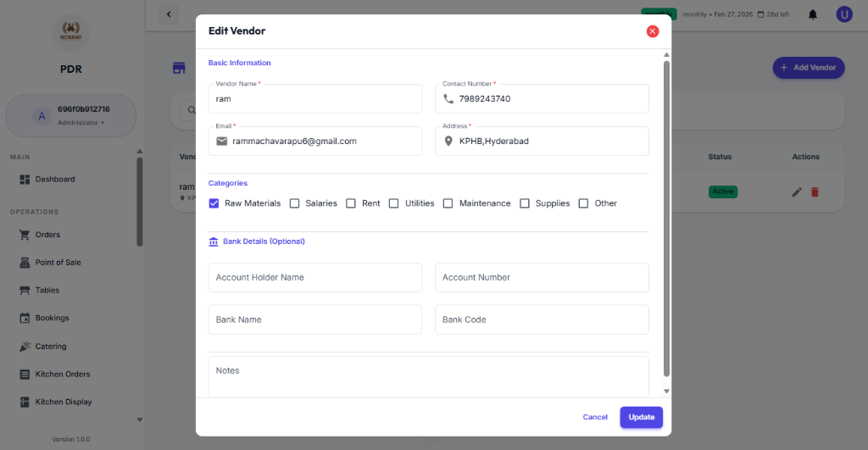Viewport: 868px width, 450px height.
Task: Click the Email input field
Action: 315,142
